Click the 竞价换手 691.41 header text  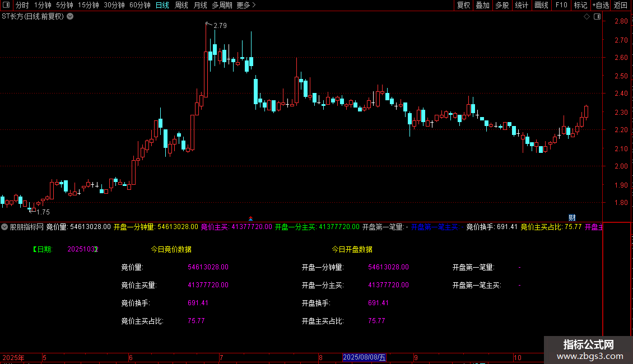tap(492, 227)
